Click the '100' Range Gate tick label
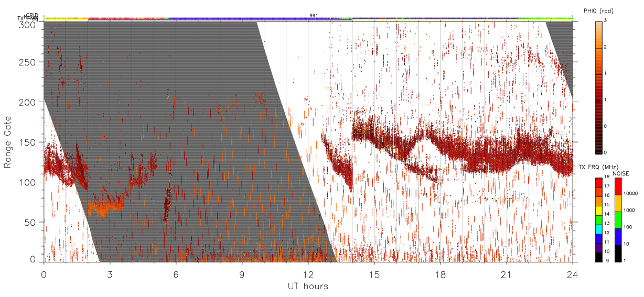The width and height of the screenshot is (644, 297). (x=28, y=182)
